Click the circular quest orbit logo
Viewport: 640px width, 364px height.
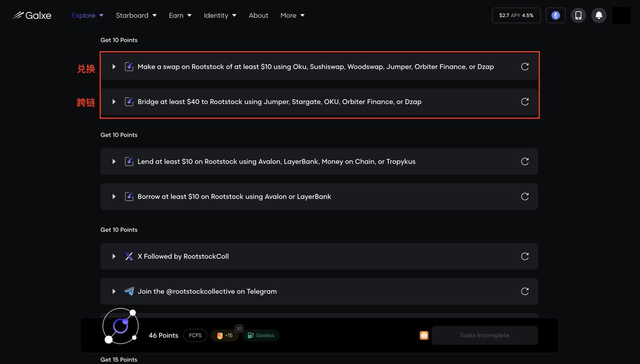(121, 326)
